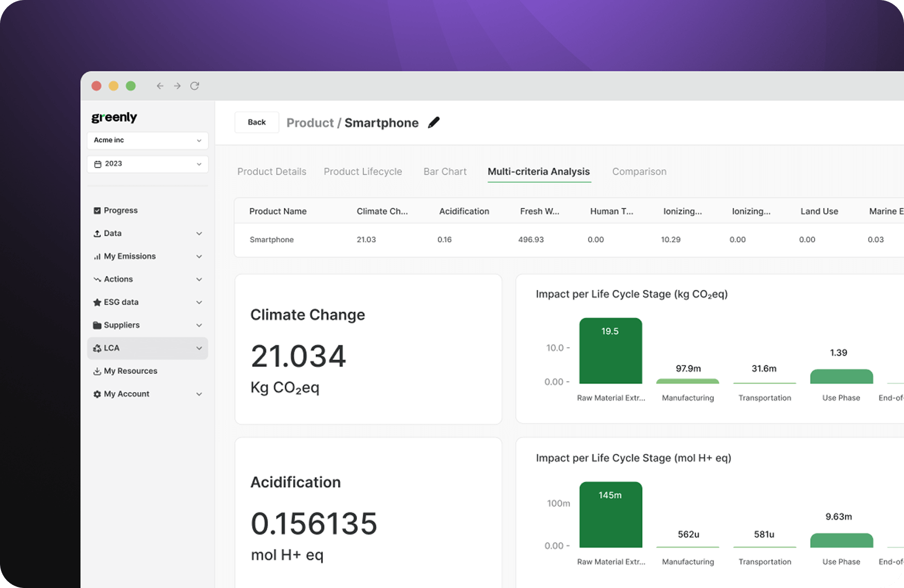Expand the Data section chevron

pyautogui.click(x=199, y=234)
